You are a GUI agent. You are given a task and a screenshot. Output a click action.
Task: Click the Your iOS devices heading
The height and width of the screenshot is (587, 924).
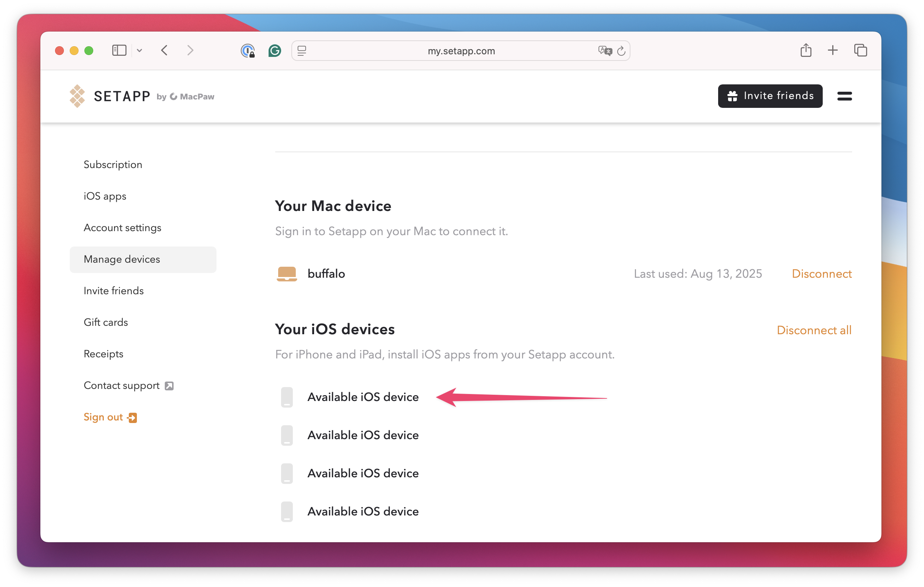[335, 329]
